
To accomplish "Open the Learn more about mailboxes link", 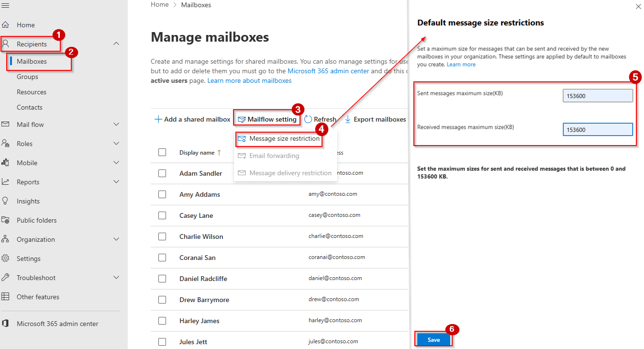I will point(249,80).
